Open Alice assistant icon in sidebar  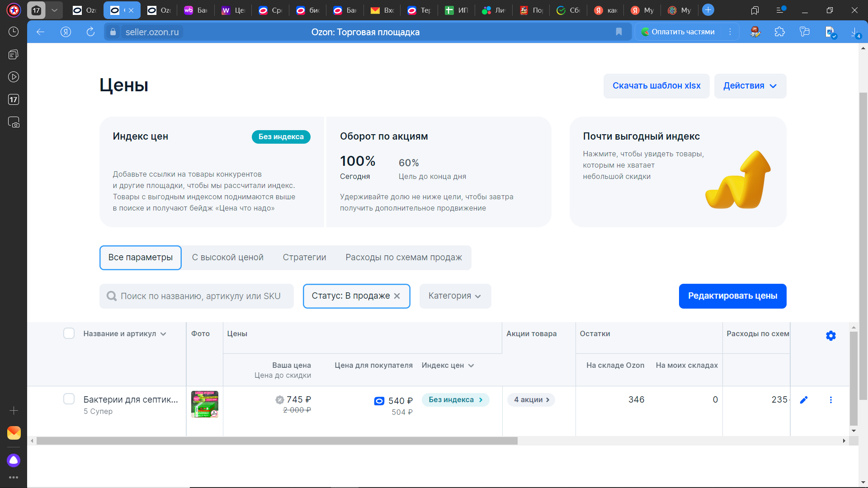[x=14, y=460]
